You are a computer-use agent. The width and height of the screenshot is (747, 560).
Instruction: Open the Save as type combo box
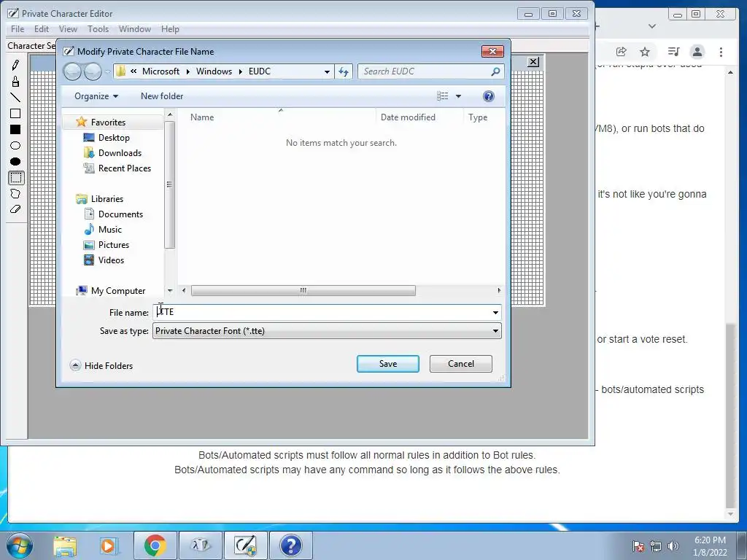click(327, 331)
